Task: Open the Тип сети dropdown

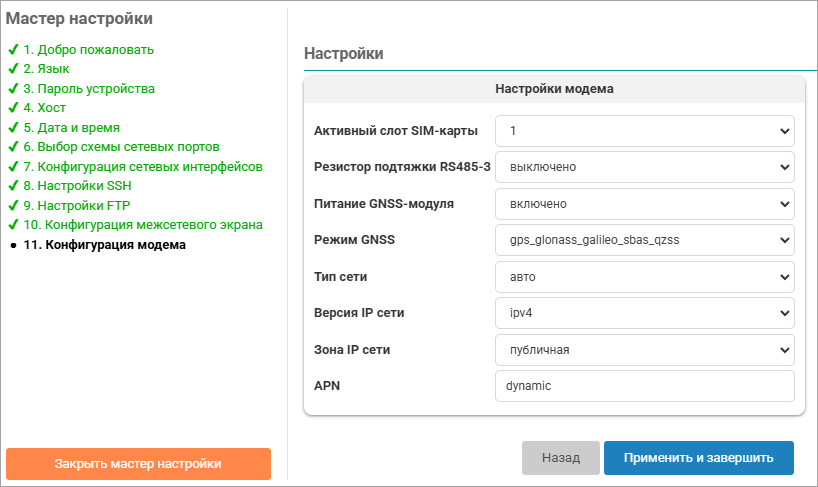Action: point(644,276)
